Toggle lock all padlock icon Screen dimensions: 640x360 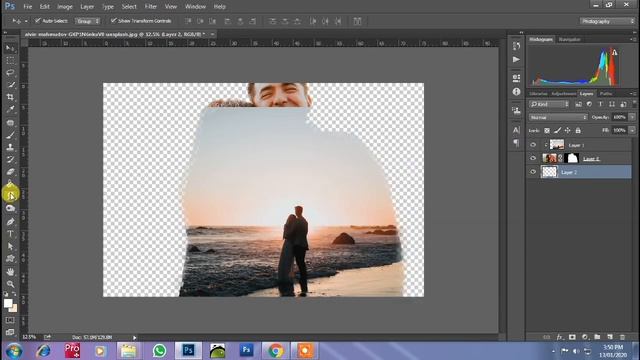click(x=578, y=131)
